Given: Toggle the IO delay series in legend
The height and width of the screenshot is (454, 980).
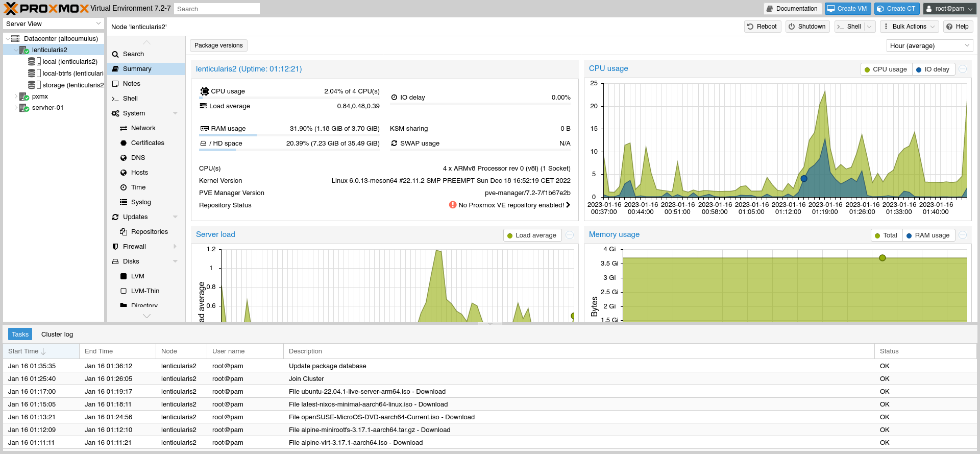Looking at the screenshot, I should coord(933,69).
